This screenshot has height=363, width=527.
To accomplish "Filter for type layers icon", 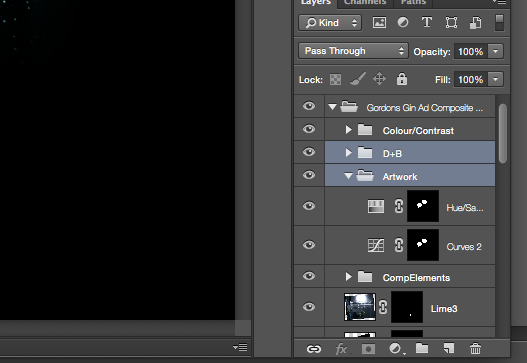I will 427,23.
